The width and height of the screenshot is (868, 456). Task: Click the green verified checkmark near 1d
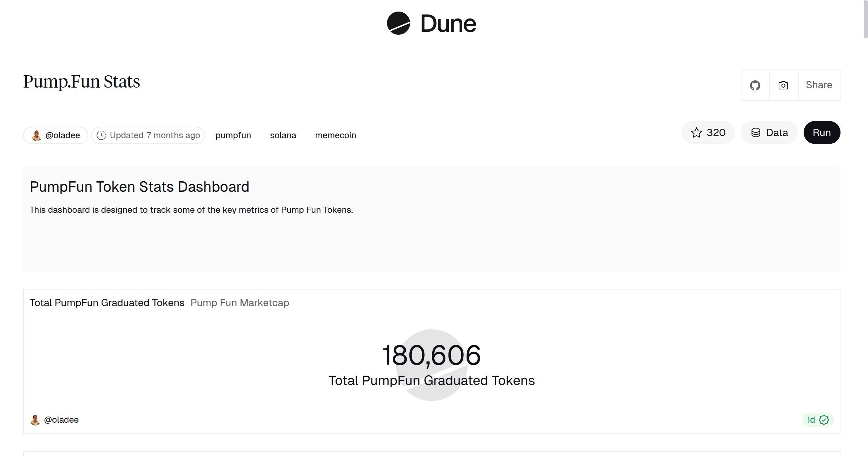click(824, 420)
